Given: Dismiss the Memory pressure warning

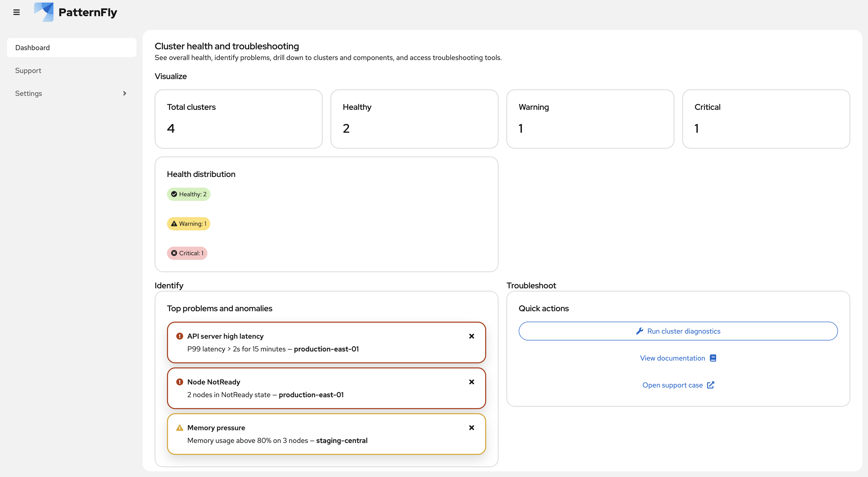Looking at the screenshot, I should coord(471,427).
